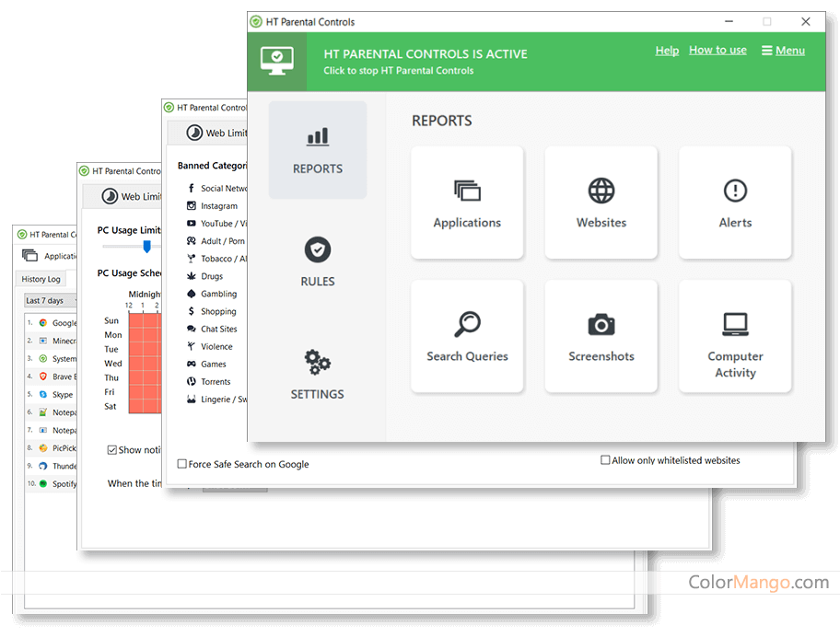
Task: Select the Torrents category text
Action: 216,382
